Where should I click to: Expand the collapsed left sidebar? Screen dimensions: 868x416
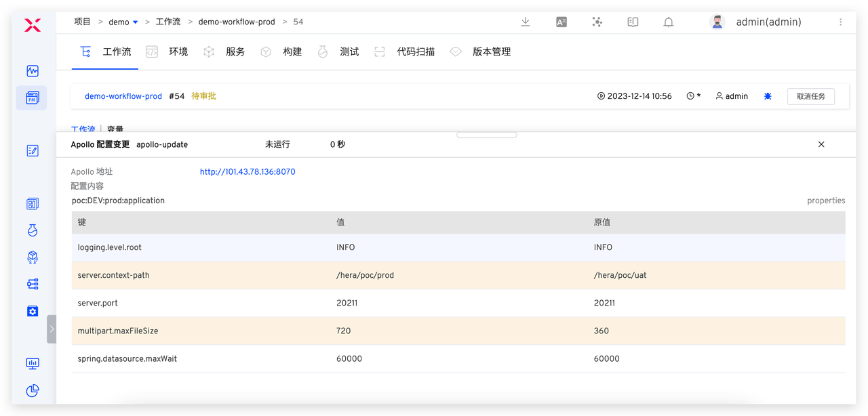pos(52,329)
